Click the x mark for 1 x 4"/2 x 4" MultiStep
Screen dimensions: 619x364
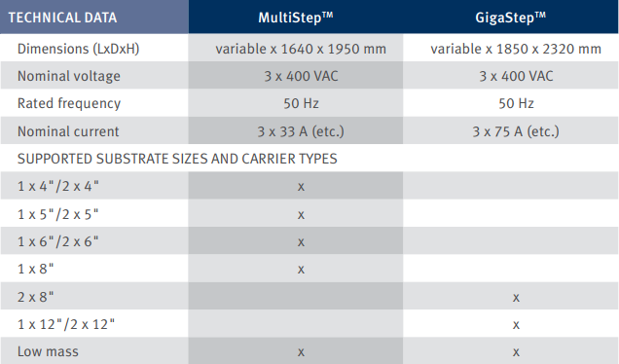pos(301,187)
